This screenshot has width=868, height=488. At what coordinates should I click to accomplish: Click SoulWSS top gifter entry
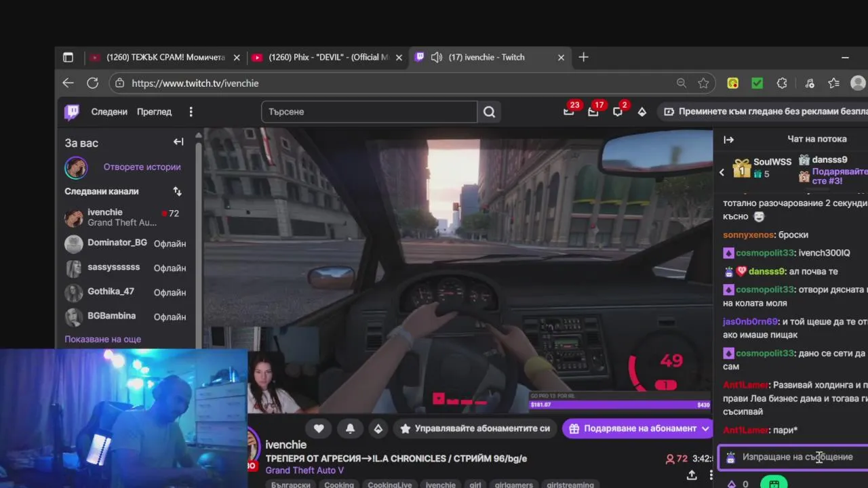tap(762, 167)
